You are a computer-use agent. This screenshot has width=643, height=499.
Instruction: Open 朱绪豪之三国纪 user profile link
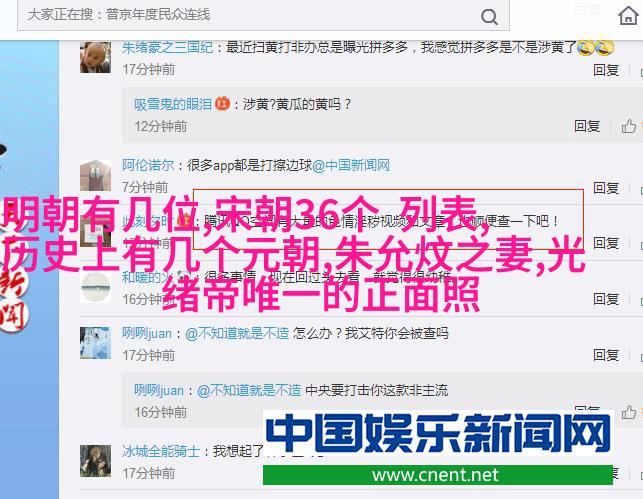tap(167, 48)
